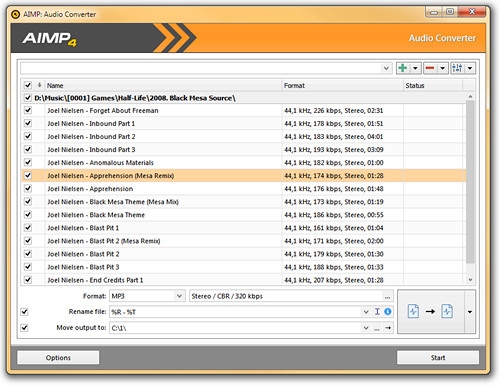The image size is (500, 387).
Task: Click the browse dots button for output folder
Action: (377, 328)
